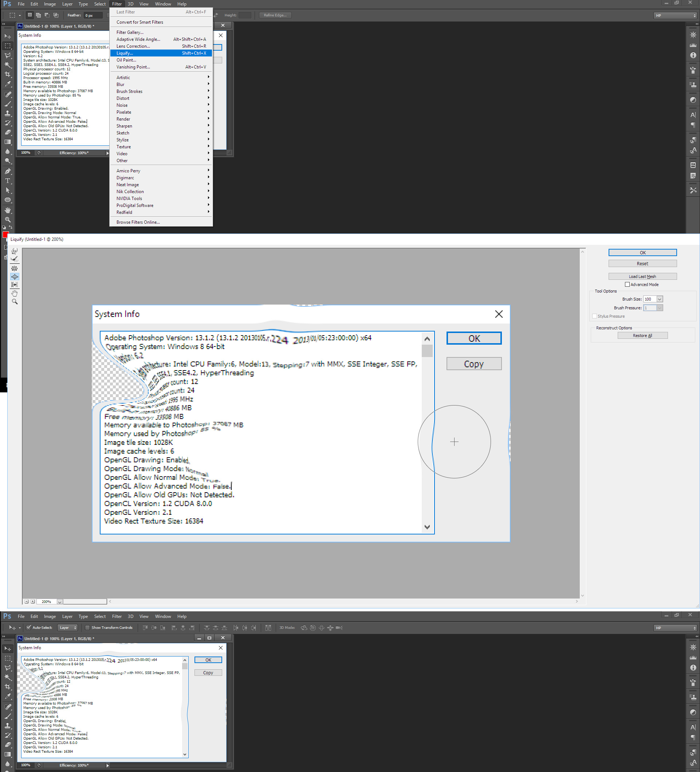
Task: Swap foreground and background colors icon
Action: [x=11, y=227]
